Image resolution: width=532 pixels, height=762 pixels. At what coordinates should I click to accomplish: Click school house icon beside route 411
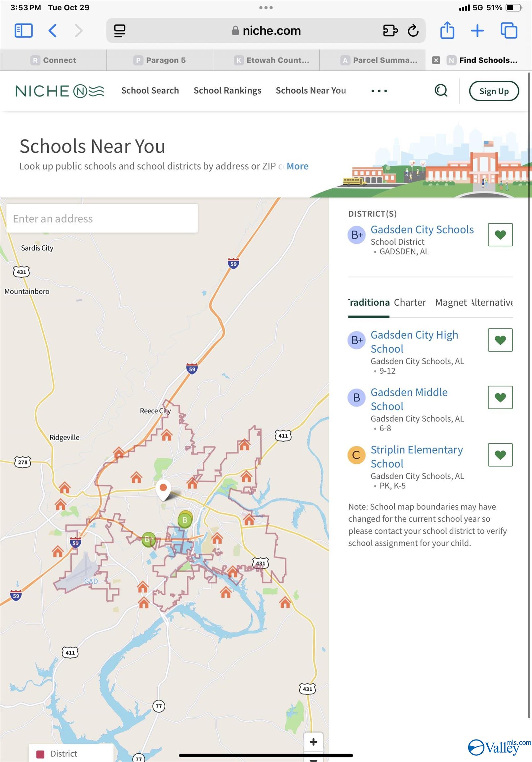(x=245, y=444)
